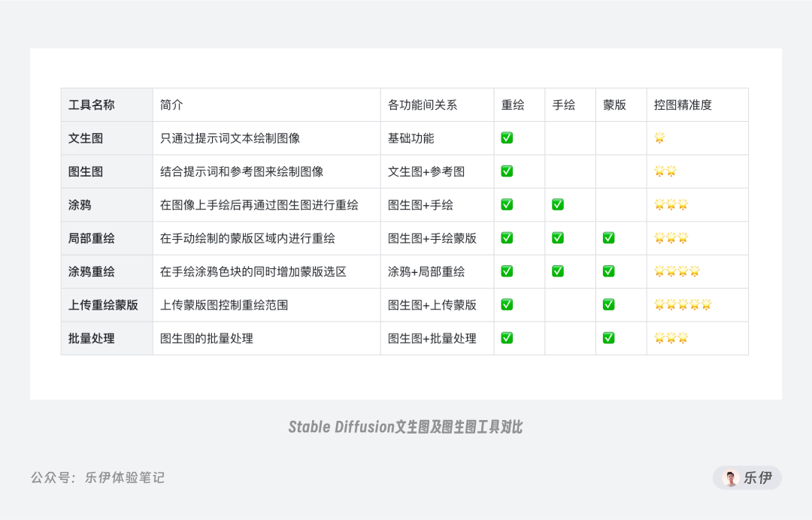Click the 涂鸦重绘 row 蒙版 check mark
812x520 pixels.
tap(608, 271)
